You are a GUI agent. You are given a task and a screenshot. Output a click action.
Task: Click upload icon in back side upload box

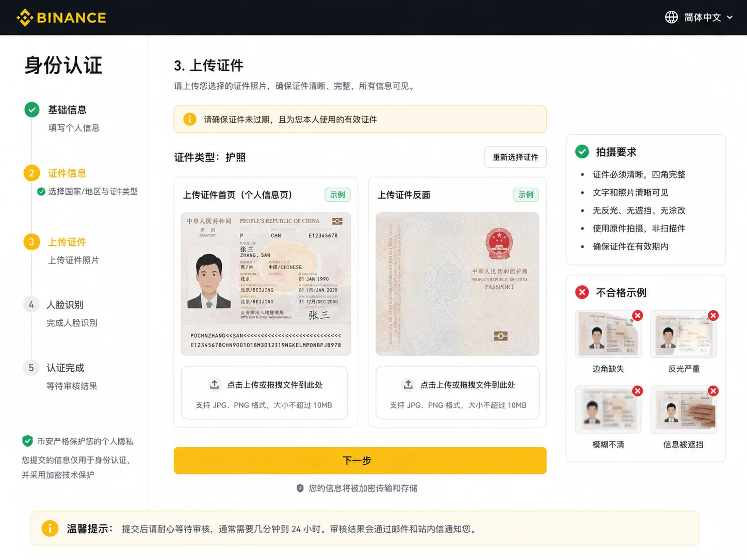408,385
